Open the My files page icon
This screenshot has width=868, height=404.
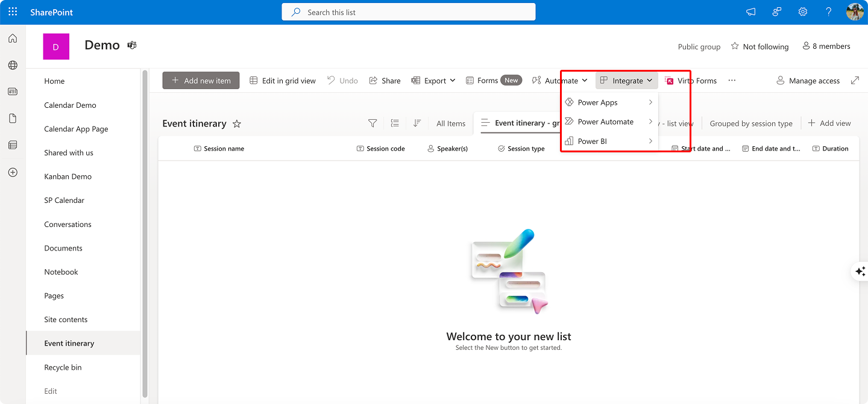13,119
